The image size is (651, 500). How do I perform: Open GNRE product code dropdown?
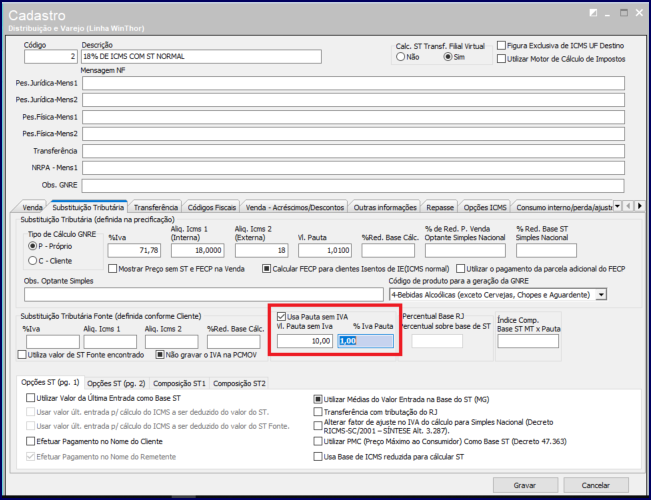pyautogui.click(x=601, y=295)
